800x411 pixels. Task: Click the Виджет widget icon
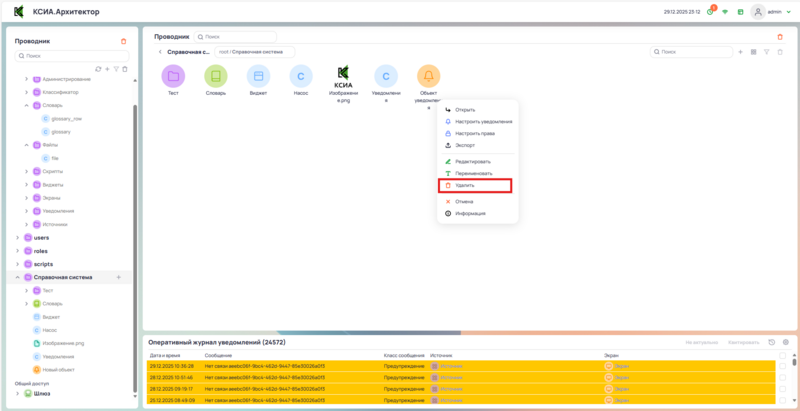tap(258, 76)
